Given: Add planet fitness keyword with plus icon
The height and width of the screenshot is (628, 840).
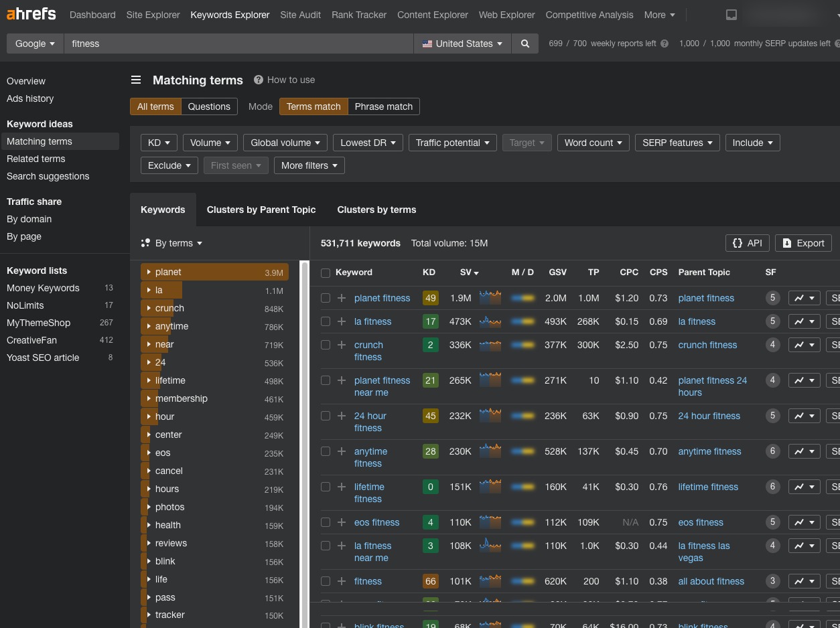Looking at the screenshot, I should [x=342, y=298].
